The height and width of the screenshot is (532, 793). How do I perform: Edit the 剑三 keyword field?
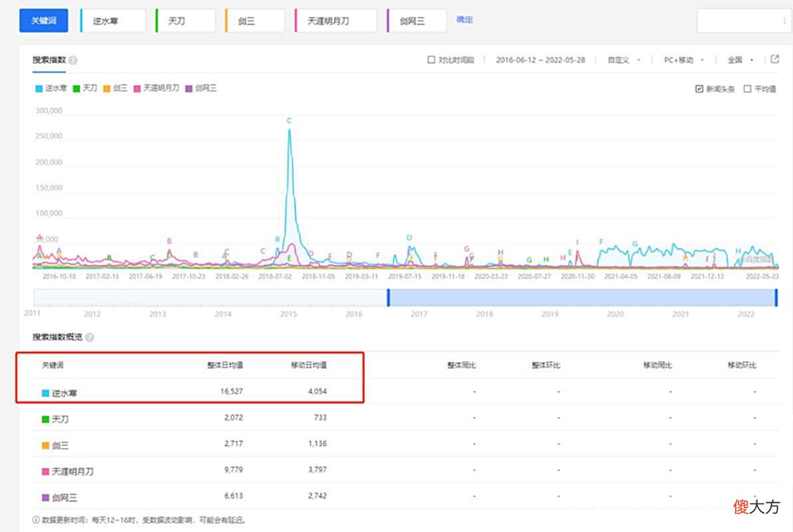[x=255, y=21]
